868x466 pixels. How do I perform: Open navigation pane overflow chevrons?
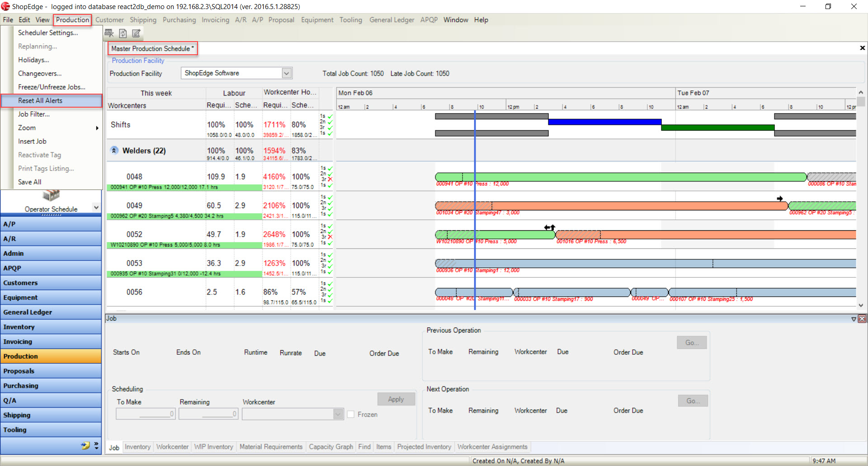(96, 446)
